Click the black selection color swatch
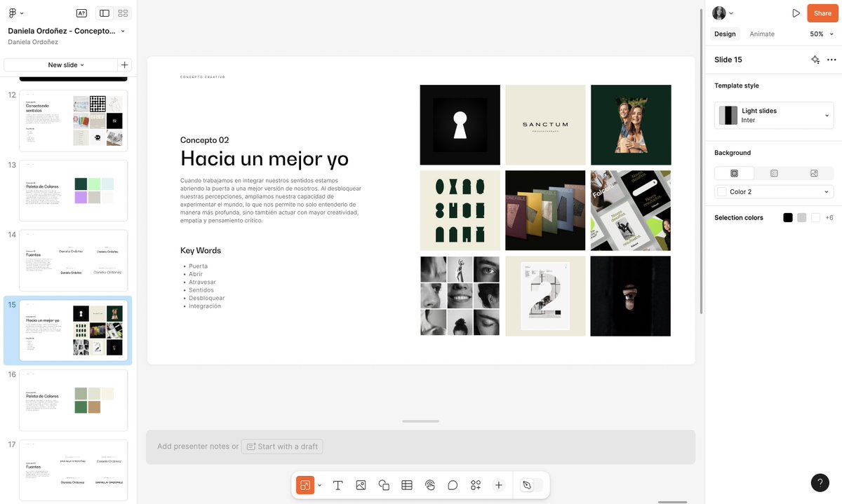 (788, 218)
